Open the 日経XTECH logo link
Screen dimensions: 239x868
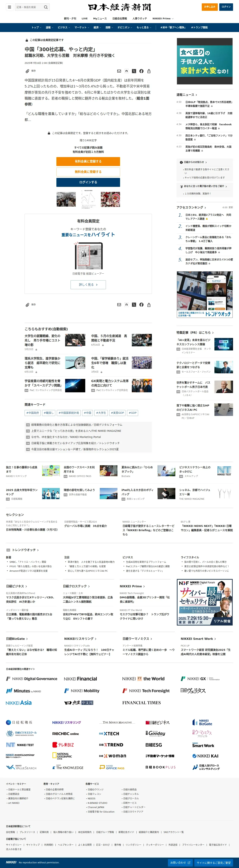[x=109, y=734]
